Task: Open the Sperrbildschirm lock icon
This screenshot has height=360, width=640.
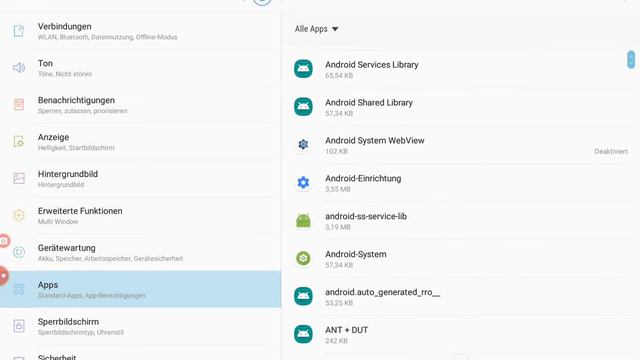Action: (x=19, y=326)
